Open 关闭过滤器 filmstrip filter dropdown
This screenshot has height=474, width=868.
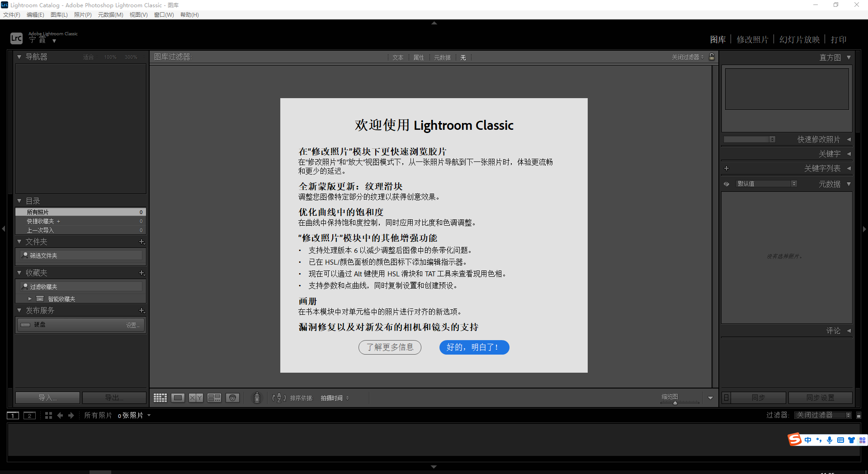823,415
